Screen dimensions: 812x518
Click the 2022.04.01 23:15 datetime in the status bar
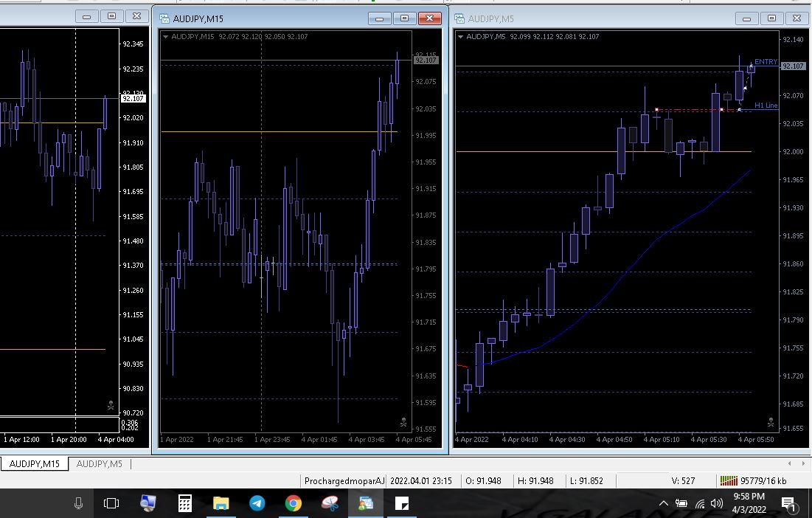(421, 481)
